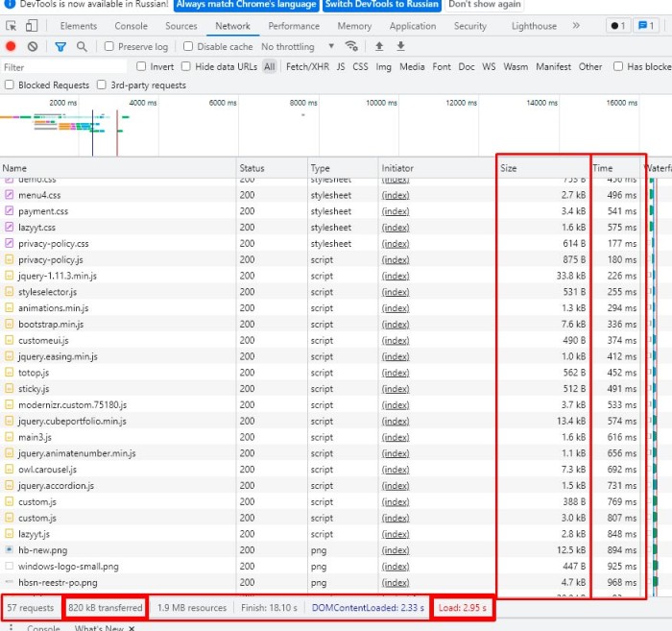Switch to the Application tab
The width and height of the screenshot is (672, 631).
pos(413,26)
